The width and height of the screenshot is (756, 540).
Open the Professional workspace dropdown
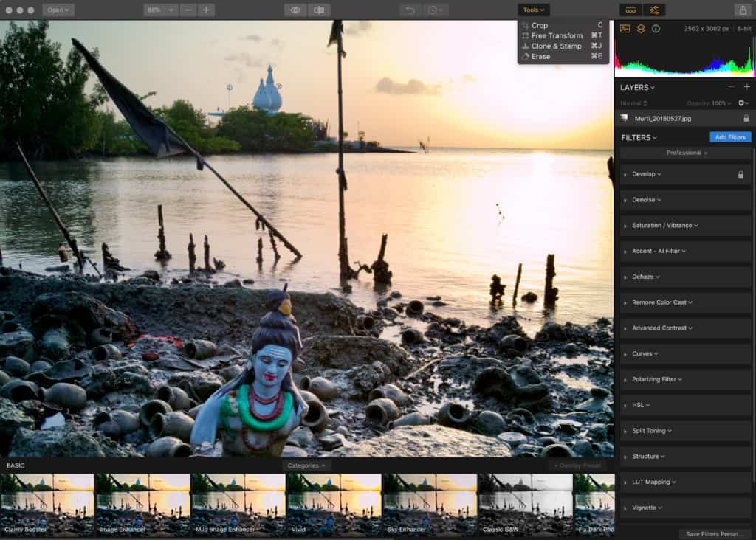(687, 153)
